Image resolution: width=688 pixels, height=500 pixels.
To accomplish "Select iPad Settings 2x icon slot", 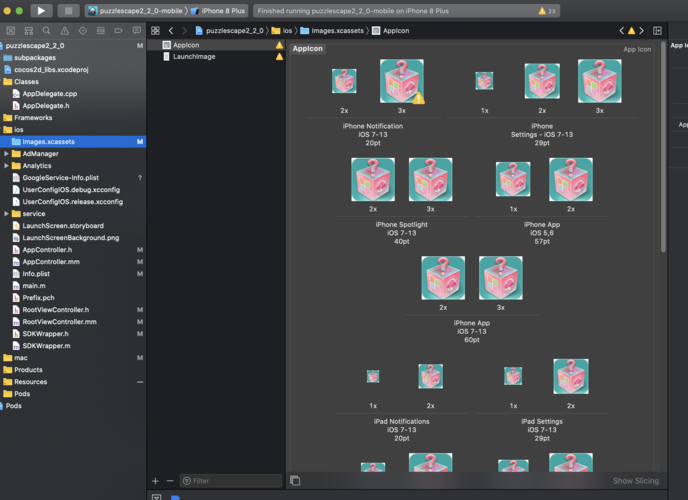I will pos(571,376).
